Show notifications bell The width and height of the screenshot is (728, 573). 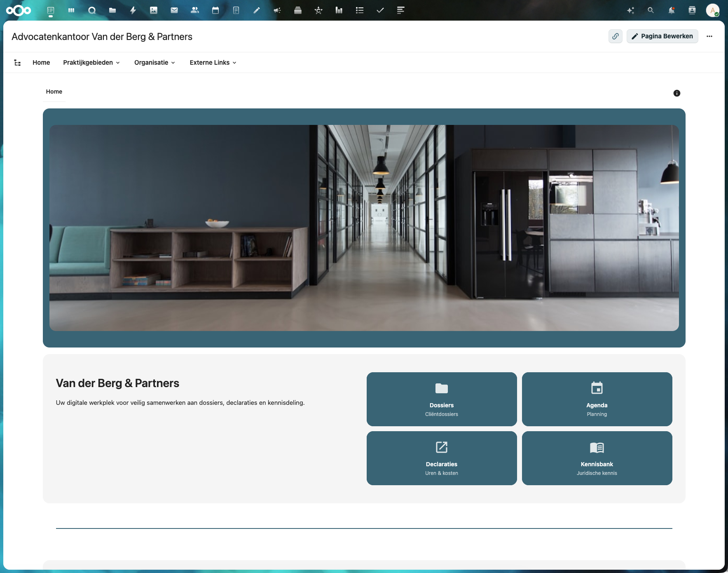[672, 10]
